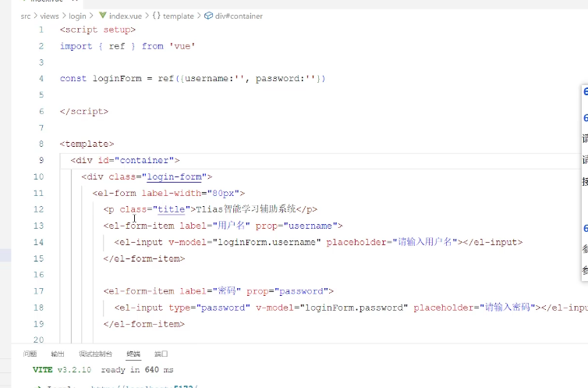Switch to the 输出 (Output) panel tab
The height and width of the screenshot is (388, 588).
[58, 354]
